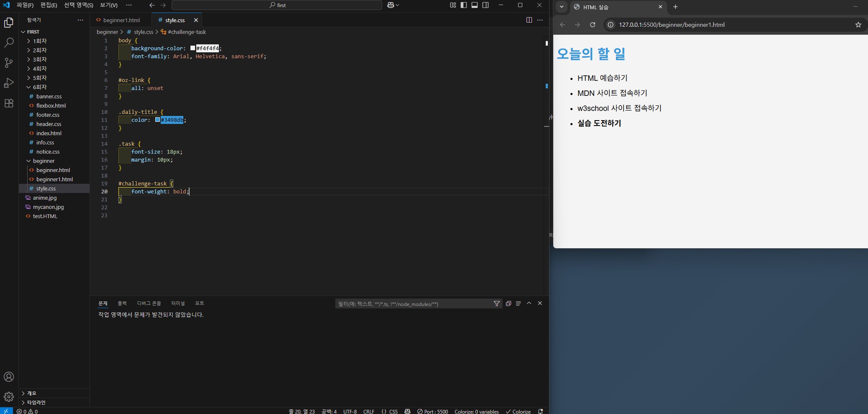Open the 보기(V) menu
868x414 pixels.
(109, 5)
